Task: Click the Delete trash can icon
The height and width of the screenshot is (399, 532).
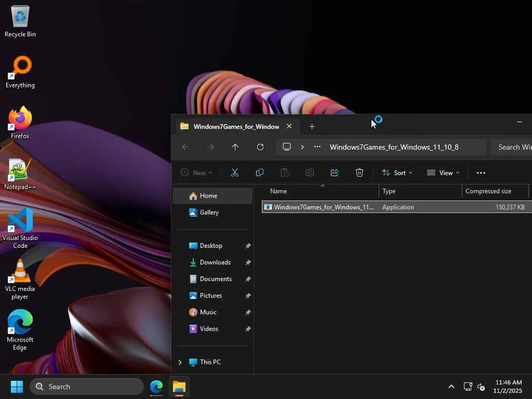Action: pos(360,172)
